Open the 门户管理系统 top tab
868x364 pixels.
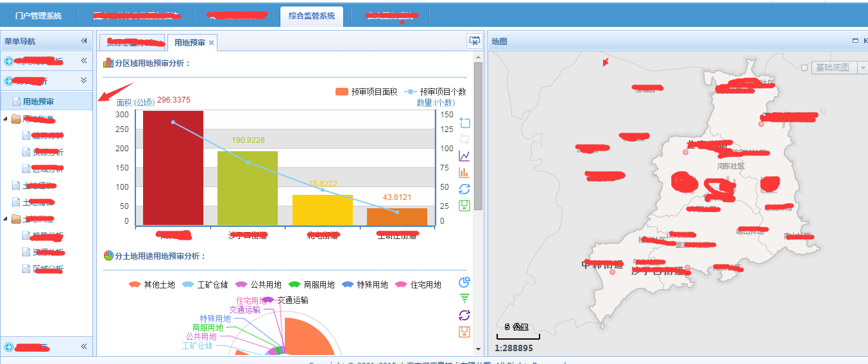pyautogui.click(x=38, y=16)
